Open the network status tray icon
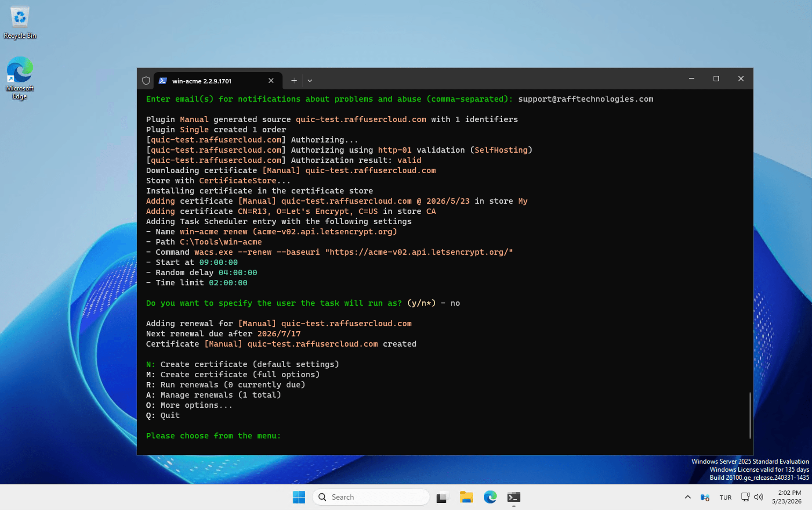Screen dimensions: 812x510 point(745,497)
